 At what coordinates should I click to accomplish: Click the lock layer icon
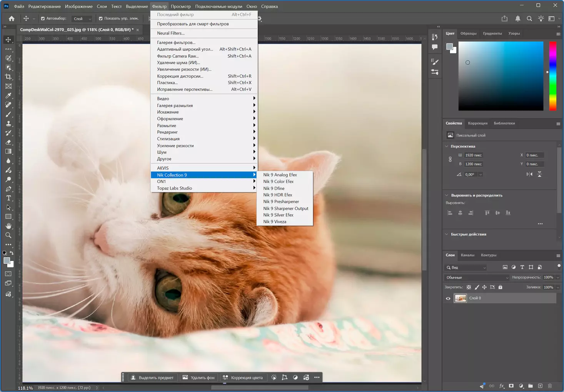point(500,287)
